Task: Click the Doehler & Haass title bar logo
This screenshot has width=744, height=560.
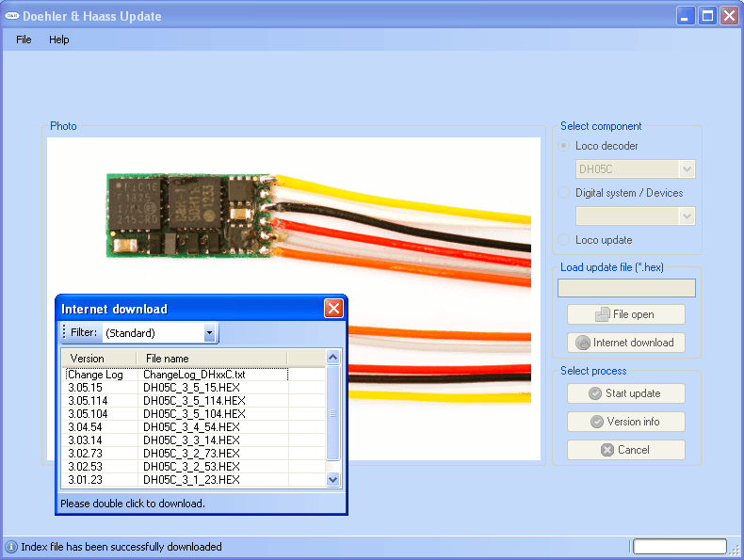Action: point(12,16)
